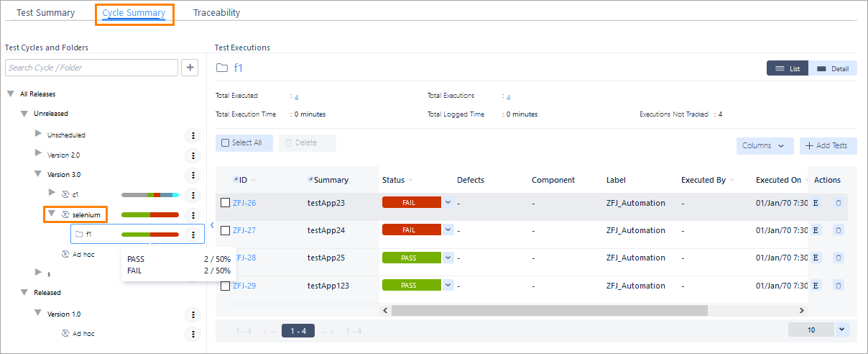The height and width of the screenshot is (354, 868).
Task: Click the c1 execution progress bar
Action: click(x=150, y=195)
